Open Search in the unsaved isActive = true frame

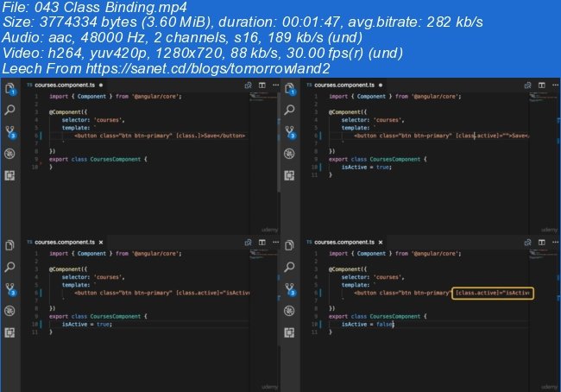click(289, 110)
